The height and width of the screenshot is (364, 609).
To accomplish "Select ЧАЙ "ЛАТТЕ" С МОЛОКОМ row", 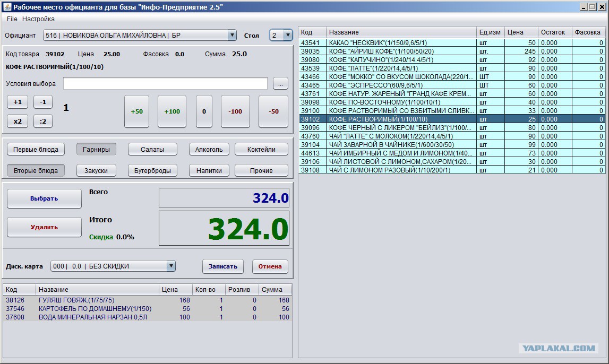I will (452, 136).
